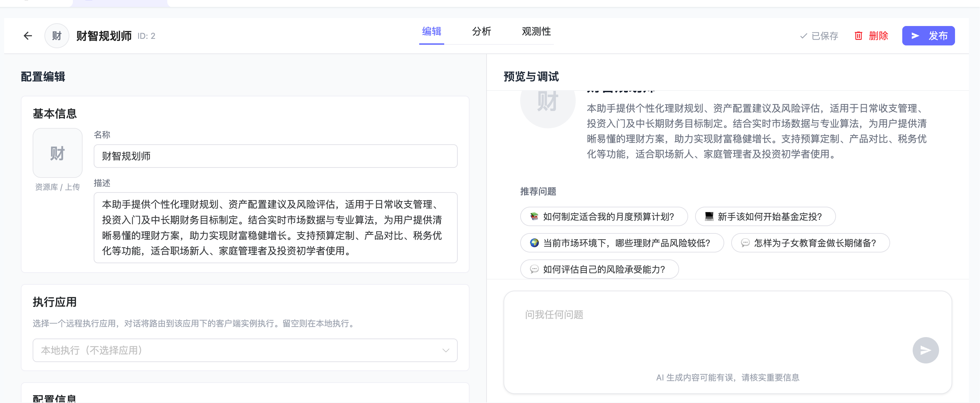Click the 财 avatar beside the page title
This screenshot has width=980, height=403.
57,36
